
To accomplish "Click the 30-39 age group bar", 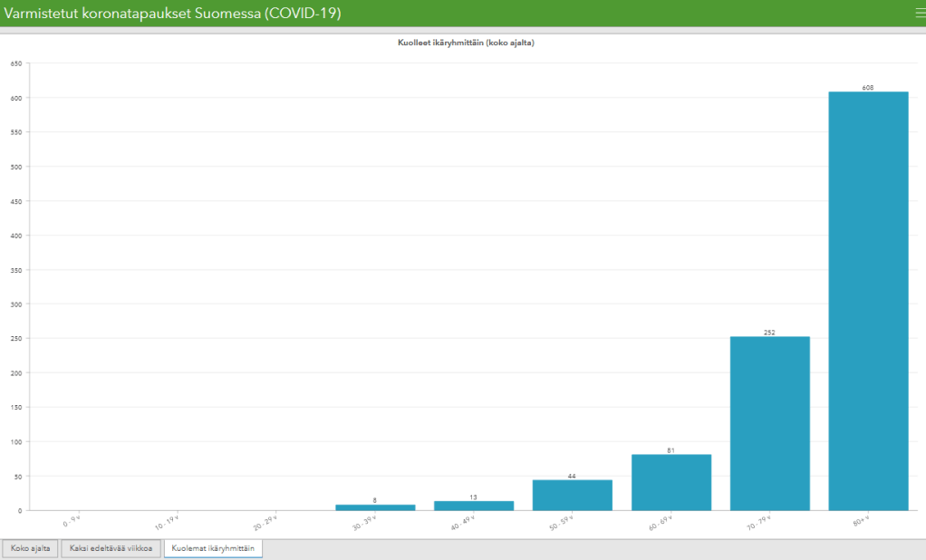I will [x=375, y=507].
